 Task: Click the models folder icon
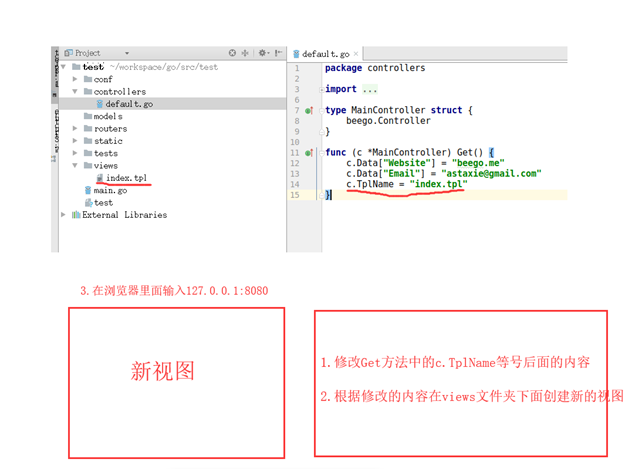coord(88,116)
